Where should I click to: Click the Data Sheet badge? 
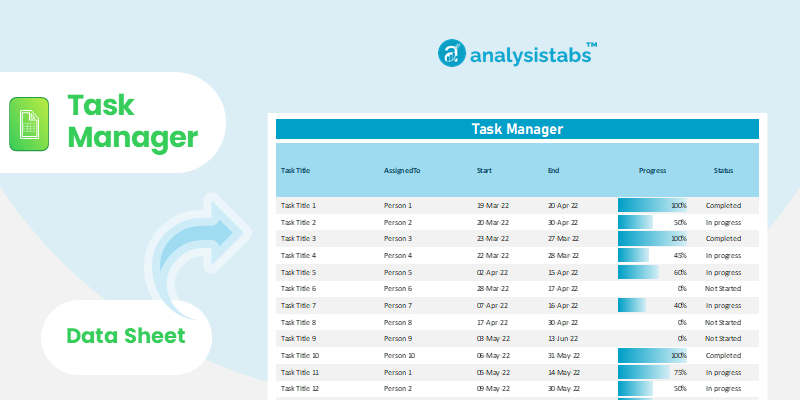coord(126,336)
